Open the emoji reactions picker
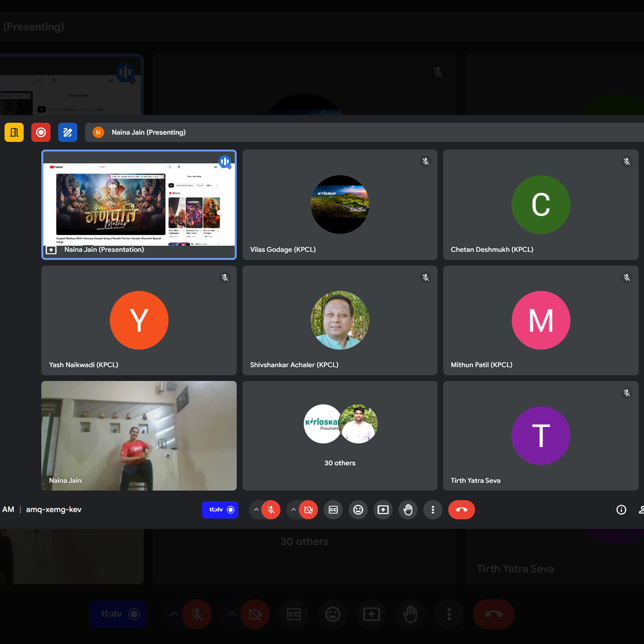The width and height of the screenshot is (644, 644). tap(358, 510)
